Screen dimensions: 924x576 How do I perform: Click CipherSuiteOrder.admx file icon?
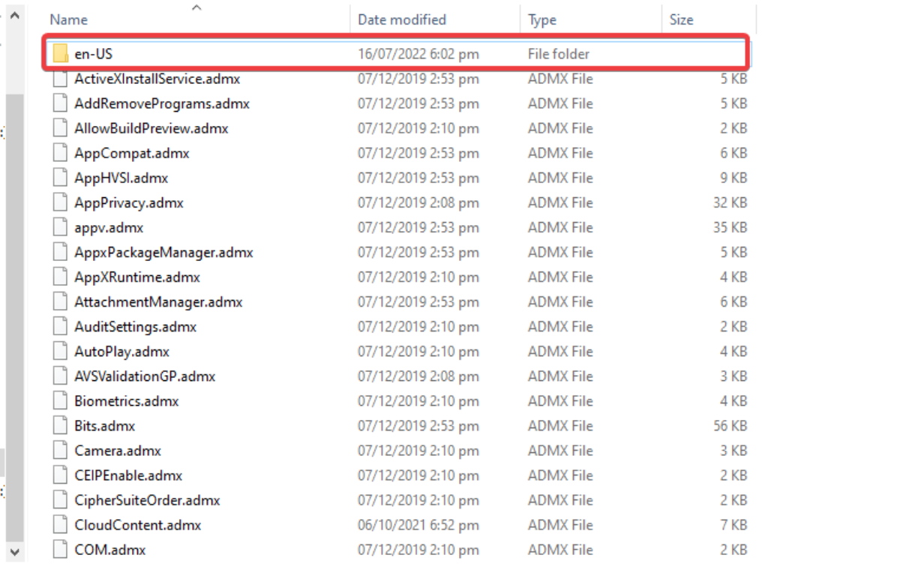pos(61,499)
